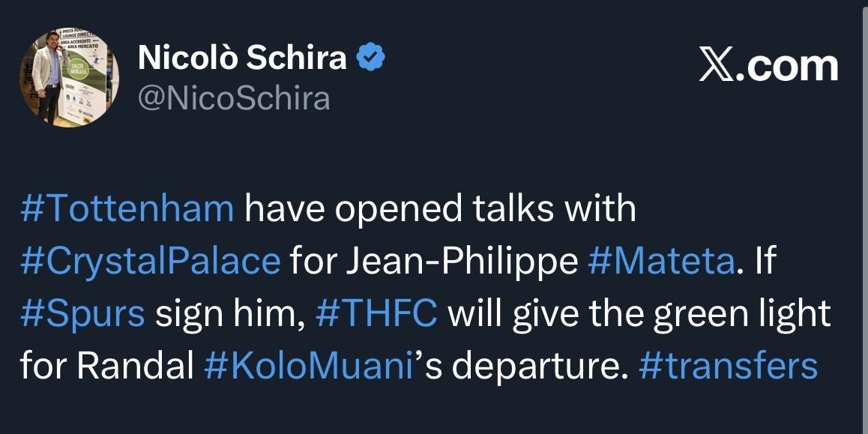Screen dimensions: 868x434
Task: Open the Nicolò Schira display name
Action: 242,59
